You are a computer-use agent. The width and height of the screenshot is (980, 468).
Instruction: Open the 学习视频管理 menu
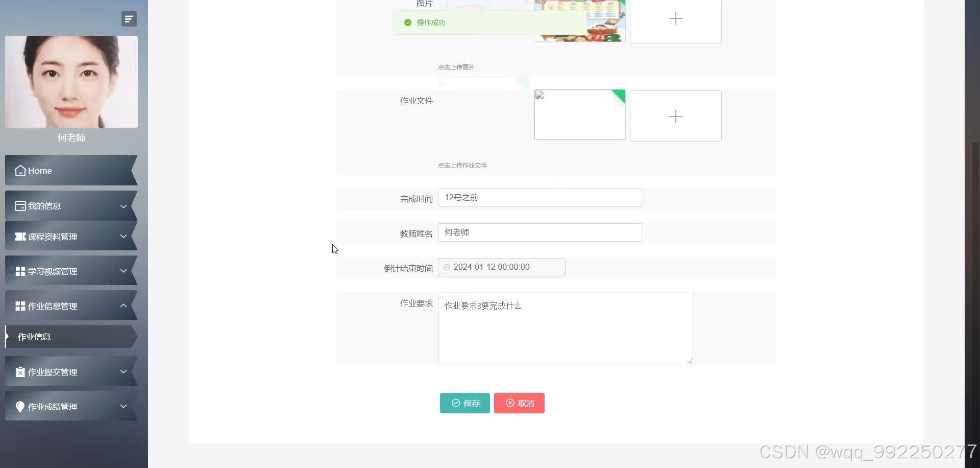point(71,271)
